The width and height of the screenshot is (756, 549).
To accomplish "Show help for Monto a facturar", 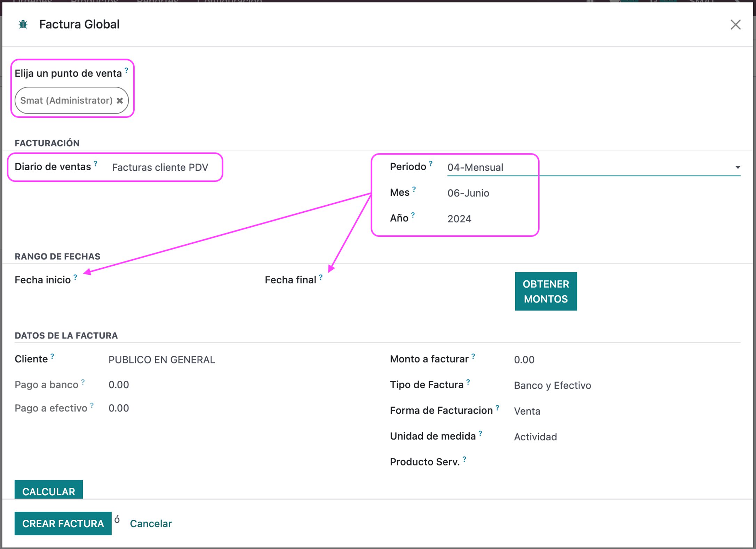I will click(473, 356).
